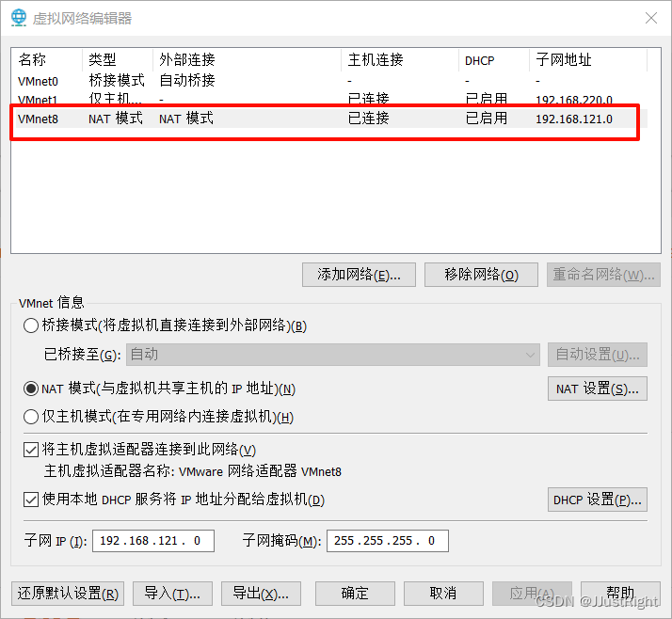Click the 子网掩码 input field

point(388,541)
